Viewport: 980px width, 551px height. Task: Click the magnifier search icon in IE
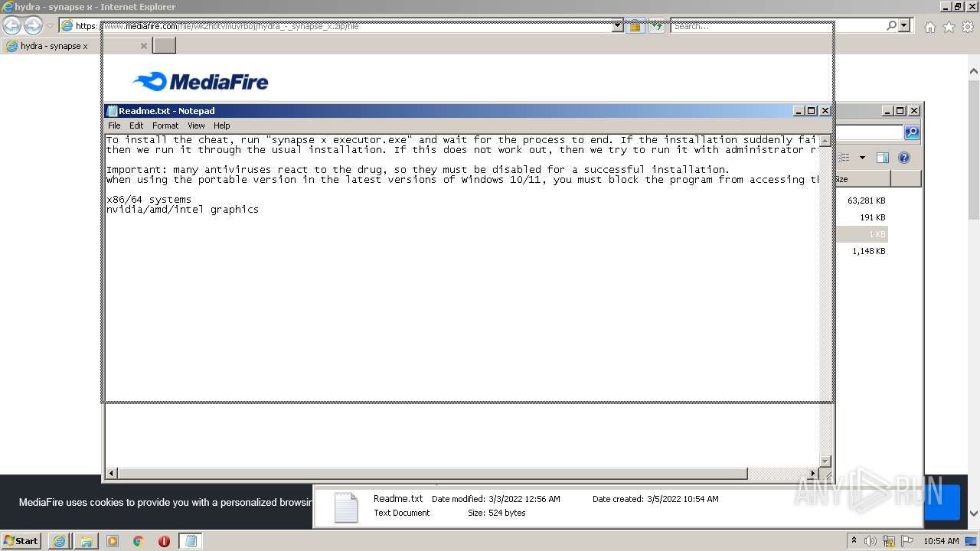click(x=891, y=26)
